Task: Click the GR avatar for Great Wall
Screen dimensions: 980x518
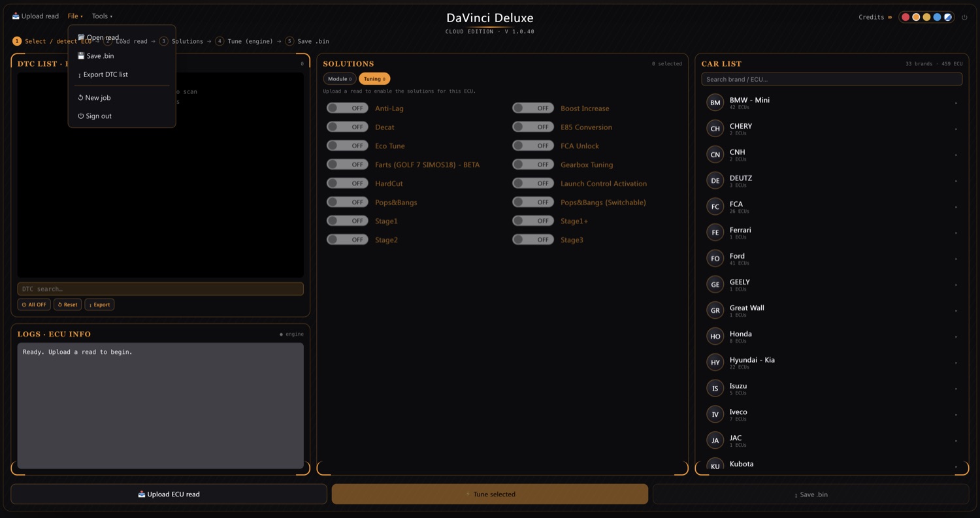Action: [715, 310]
